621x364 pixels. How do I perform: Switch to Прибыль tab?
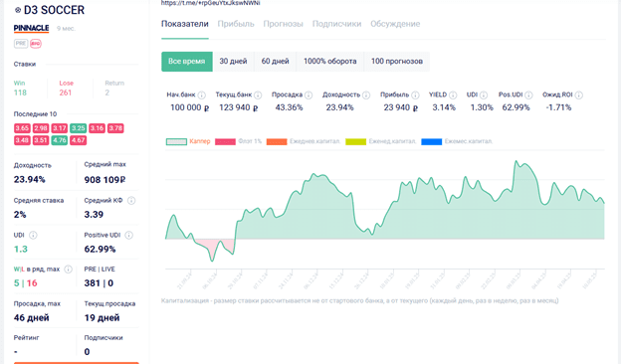point(236,24)
